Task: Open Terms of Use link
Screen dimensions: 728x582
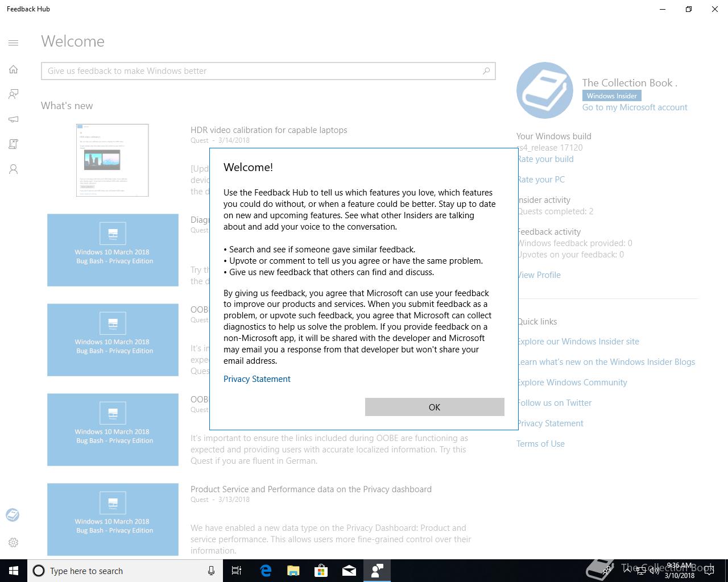Action: click(540, 444)
